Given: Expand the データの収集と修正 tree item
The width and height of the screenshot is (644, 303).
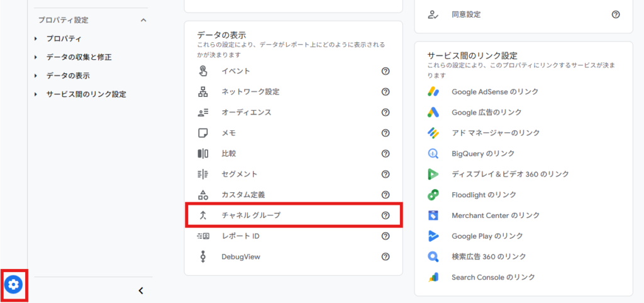Looking at the screenshot, I should tap(36, 57).
